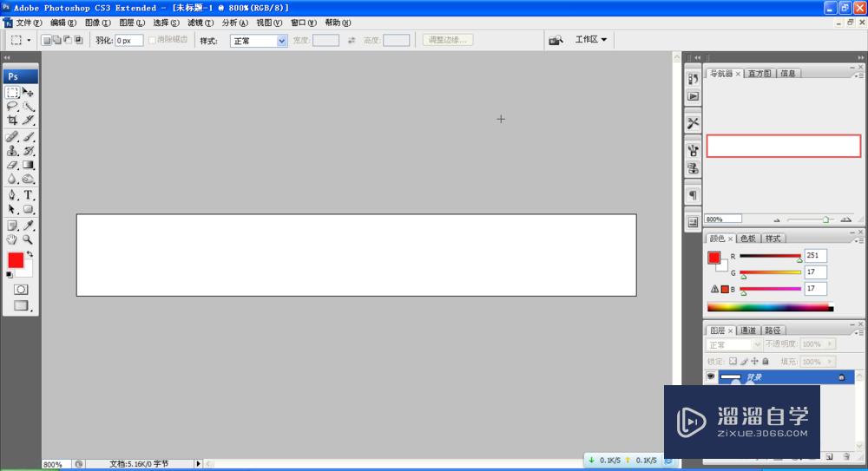Select the Move tool
Viewport: 868px width, 471px height.
coord(29,93)
